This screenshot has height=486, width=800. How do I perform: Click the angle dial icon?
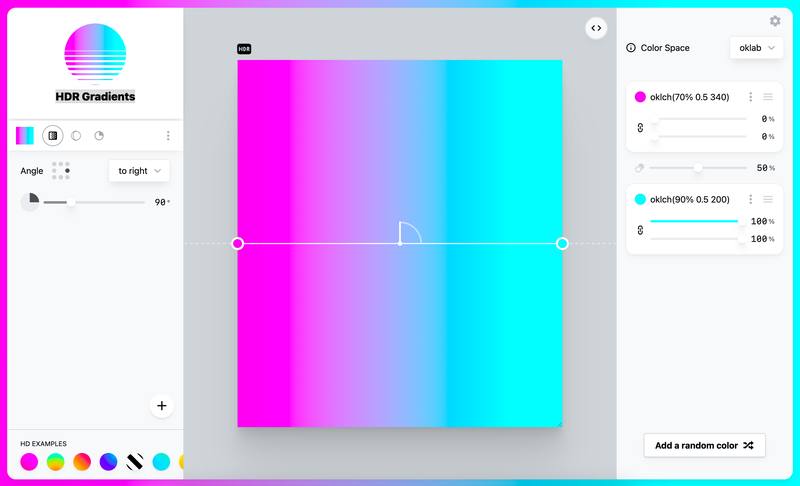pyautogui.click(x=30, y=202)
